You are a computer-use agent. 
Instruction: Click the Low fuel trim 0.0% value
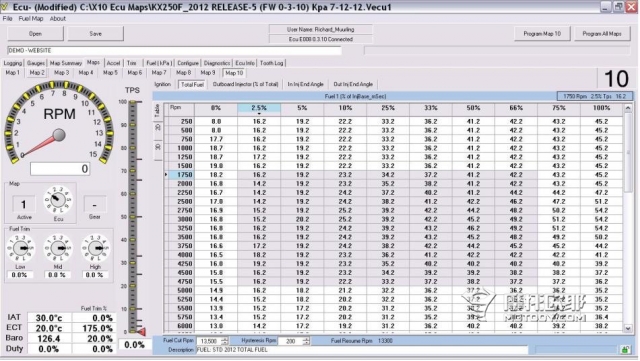pyautogui.click(x=20, y=275)
